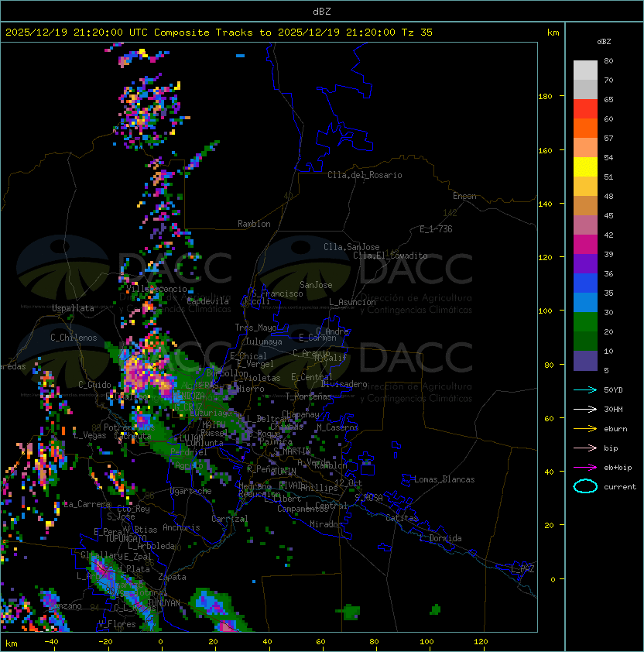Click the 'dBZ' title at top center
Screen dimensions: 644x652
(x=322, y=12)
